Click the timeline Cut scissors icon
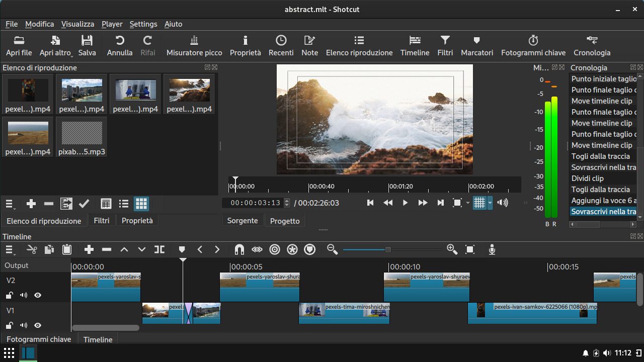 point(32,249)
